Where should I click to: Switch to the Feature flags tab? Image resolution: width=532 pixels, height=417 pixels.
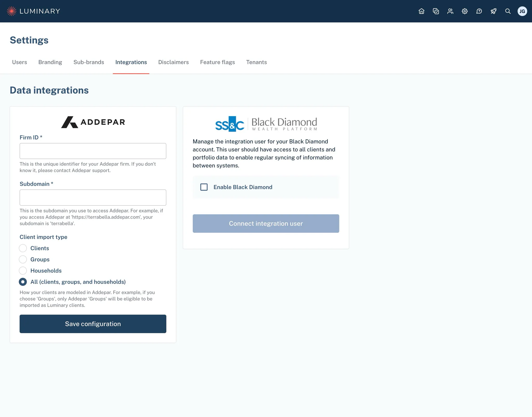pyautogui.click(x=217, y=62)
